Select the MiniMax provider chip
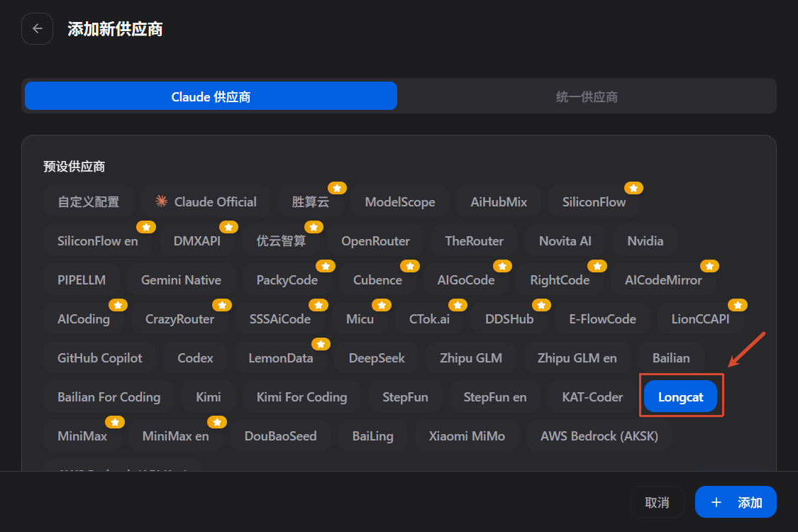 (x=82, y=436)
